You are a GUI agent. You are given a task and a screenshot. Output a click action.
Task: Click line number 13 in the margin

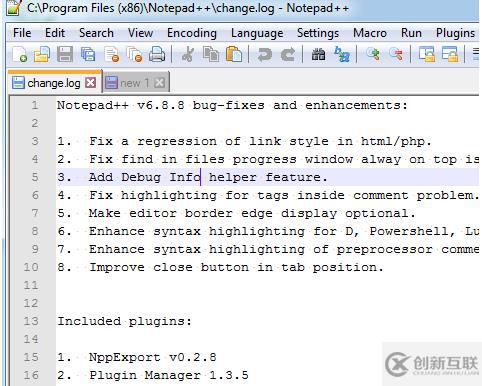(x=31, y=321)
